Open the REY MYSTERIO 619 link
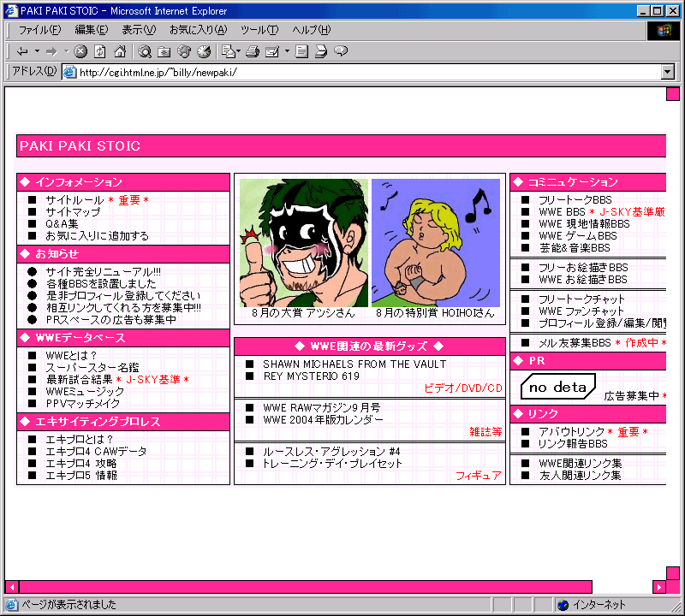The width and height of the screenshot is (685, 616). (x=312, y=376)
